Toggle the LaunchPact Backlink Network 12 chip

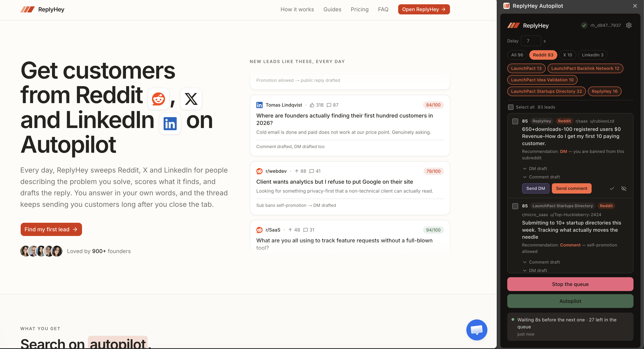[585, 68]
